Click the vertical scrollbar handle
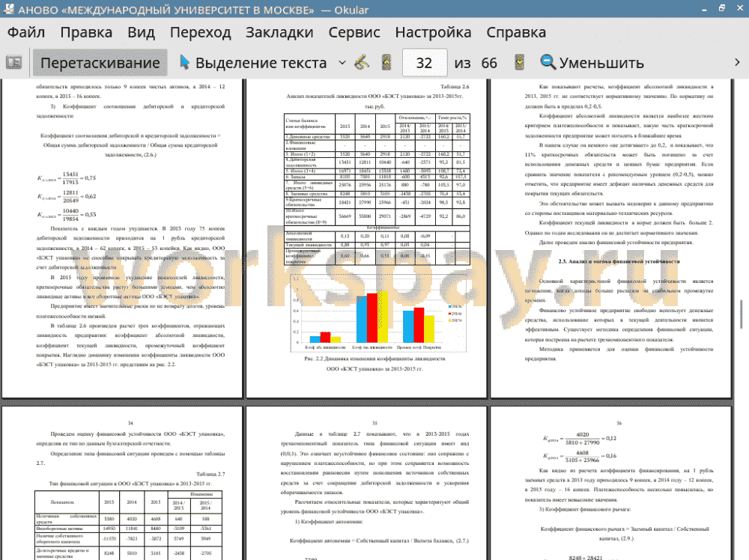Image resolution: width=749 pixels, height=560 pixels. 742,314
